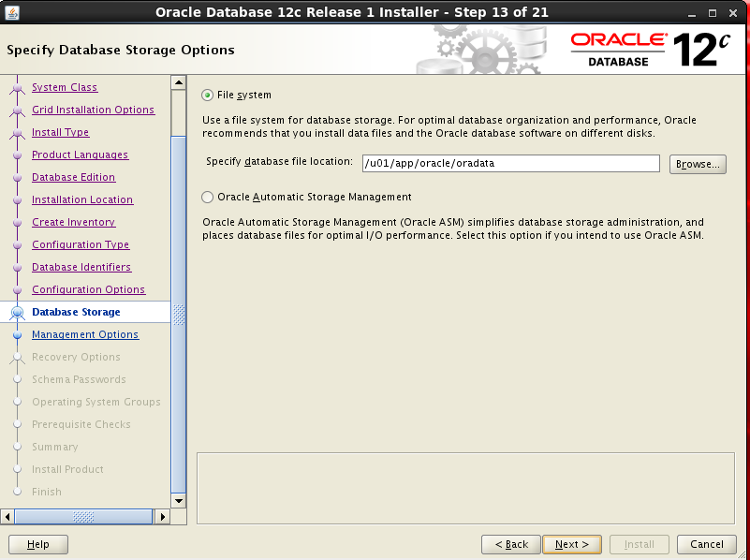Click the 'Prerequisite Checks' step text
Viewport: 750px width, 560px height.
[81, 424]
